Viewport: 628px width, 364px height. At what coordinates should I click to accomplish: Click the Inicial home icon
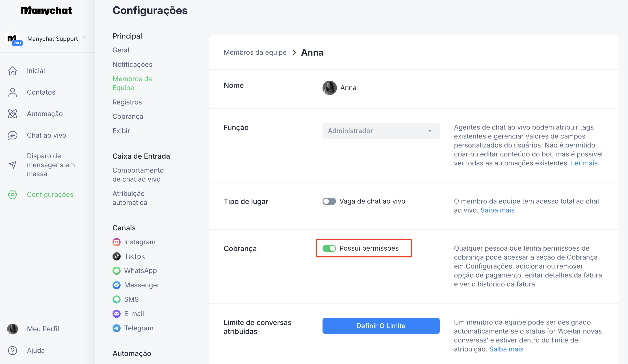13,71
